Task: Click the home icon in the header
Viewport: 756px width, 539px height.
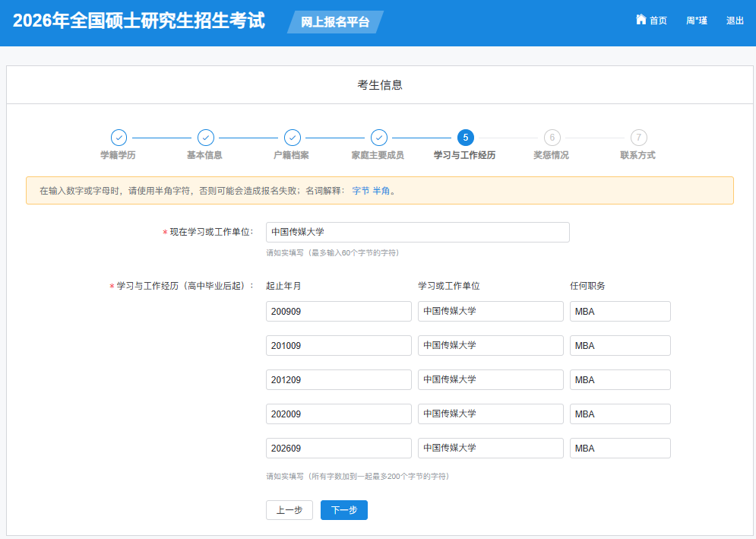Action: pos(641,20)
